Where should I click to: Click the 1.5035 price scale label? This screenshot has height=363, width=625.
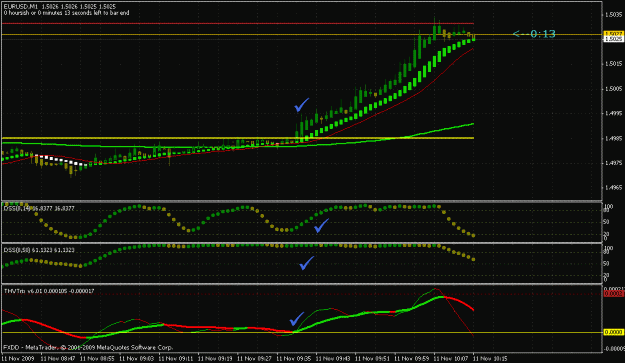click(613, 15)
